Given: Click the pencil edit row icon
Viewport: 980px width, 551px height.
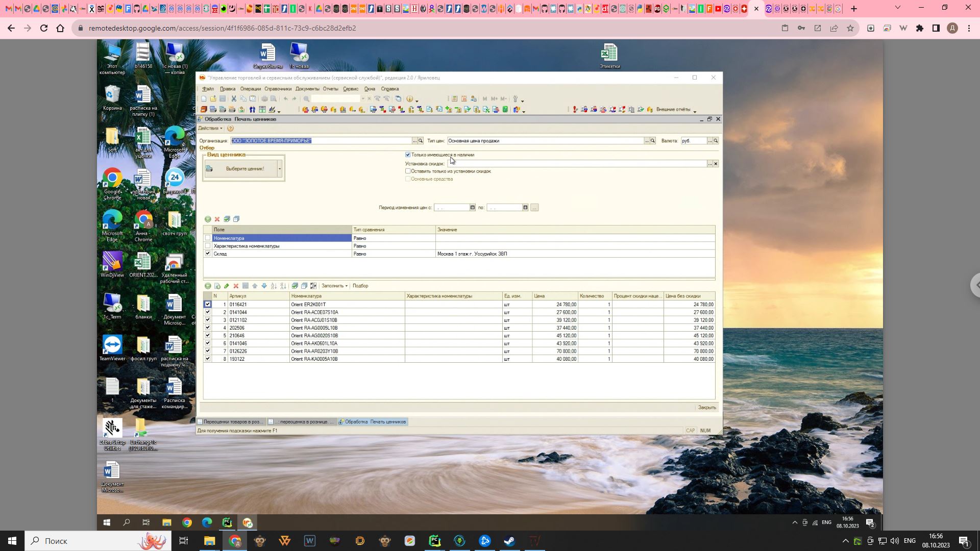Looking at the screenshot, I should pyautogui.click(x=227, y=286).
